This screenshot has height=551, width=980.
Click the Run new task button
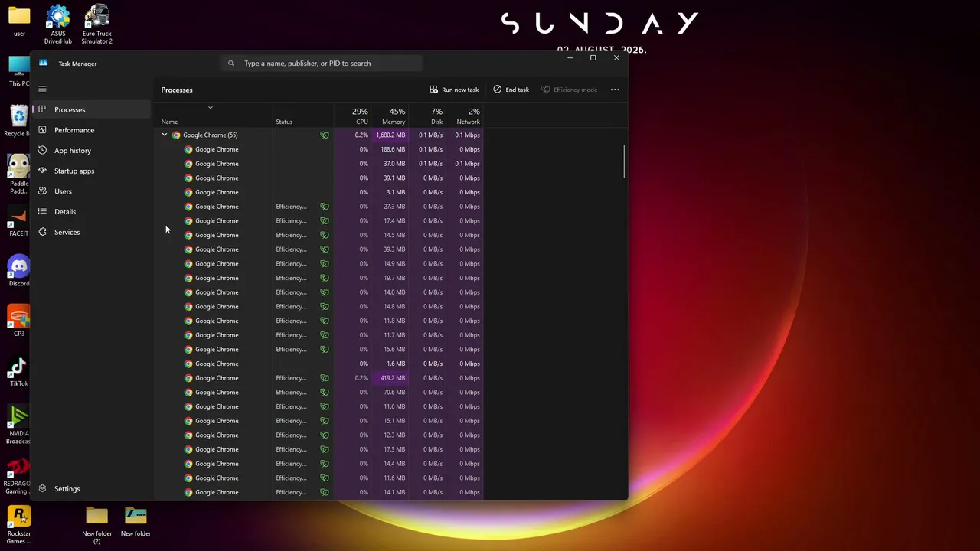tap(454, 90)
